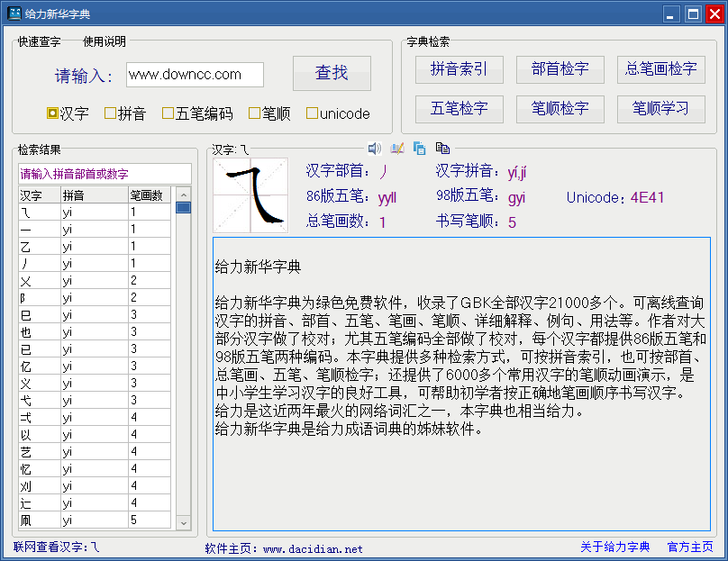Screen dimensions: 728x561
Task: Click the search input field containing www.downcc.com
Action: tap(195, 76)
